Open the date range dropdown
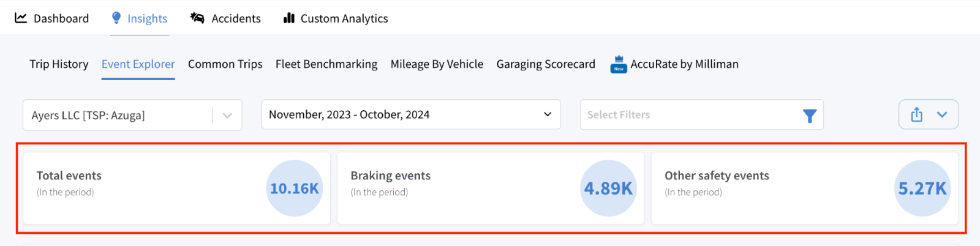The image size is (980, 246). coord(411,114)
